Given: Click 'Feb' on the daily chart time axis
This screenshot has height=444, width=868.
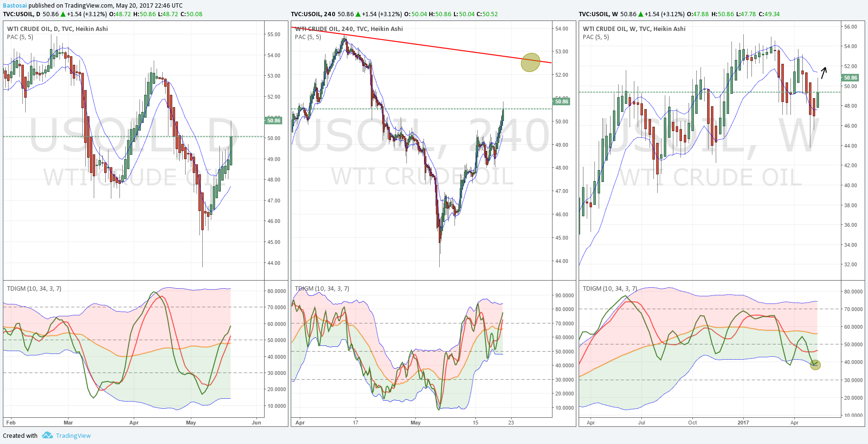Looking at the screenshot, I should point(11,423).
